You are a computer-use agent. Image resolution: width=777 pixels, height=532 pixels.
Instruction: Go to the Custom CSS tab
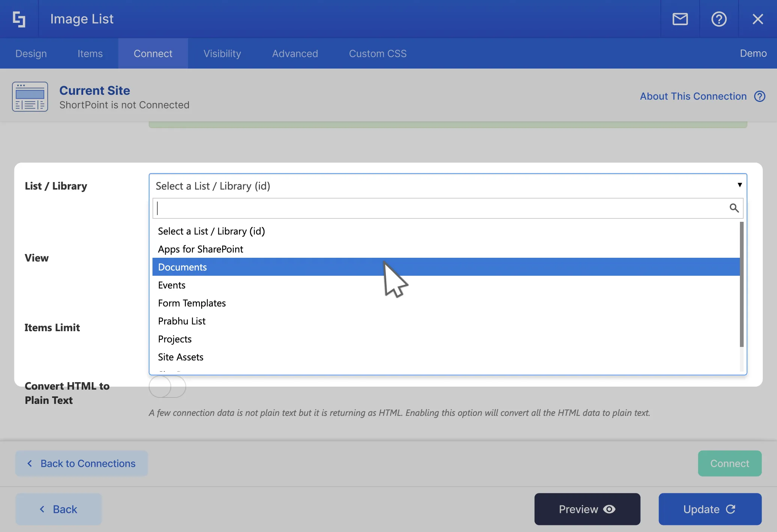coord(378,54)
